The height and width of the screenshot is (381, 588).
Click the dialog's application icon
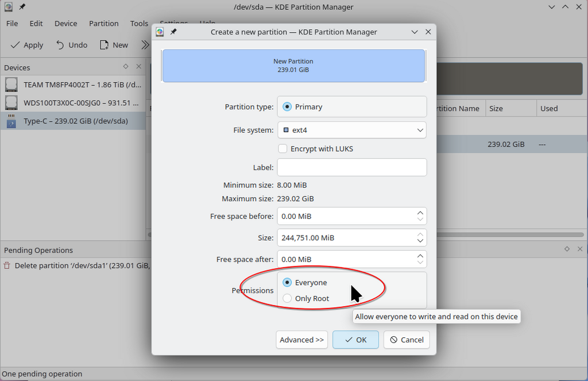tap(160, 32)
